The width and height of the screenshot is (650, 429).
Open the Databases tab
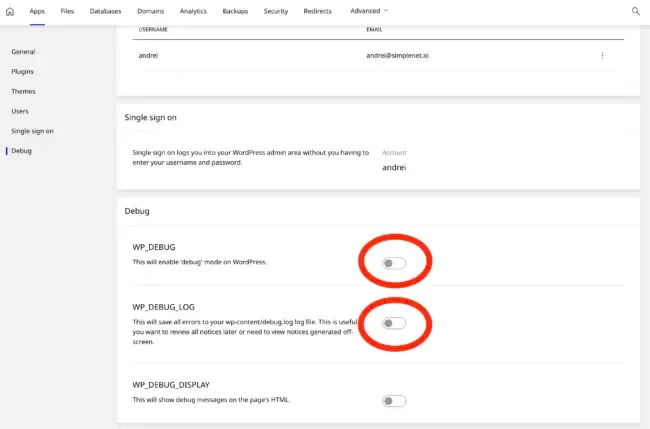point(105,11)
